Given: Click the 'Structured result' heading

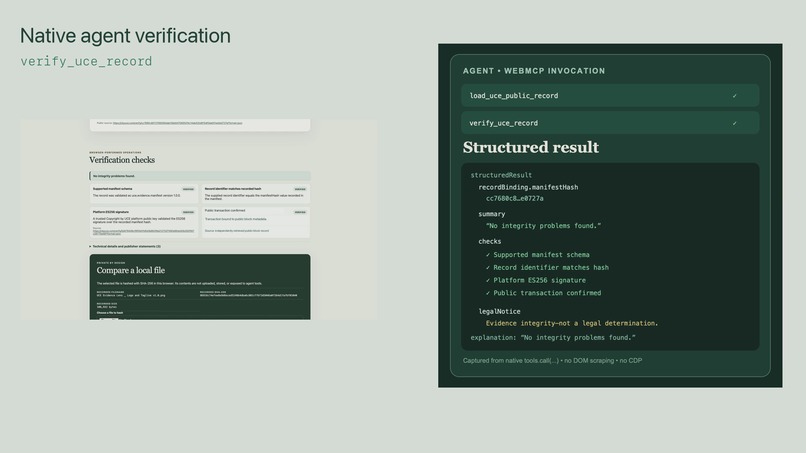Looking at the screenshot, I should 530,148.
